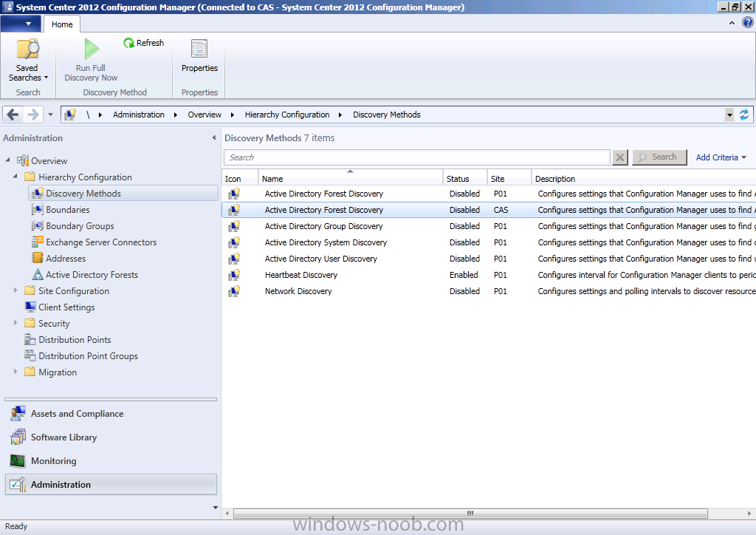Click icon of Heartbeat Discovery row
This screenshot has height=535, width=756.
pyautogui.click(x=234, y=275)
